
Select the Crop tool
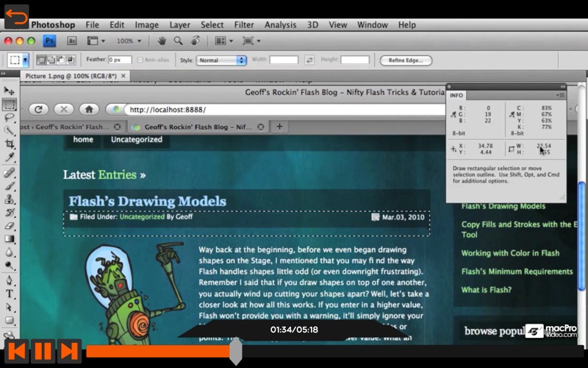(10, 144)
